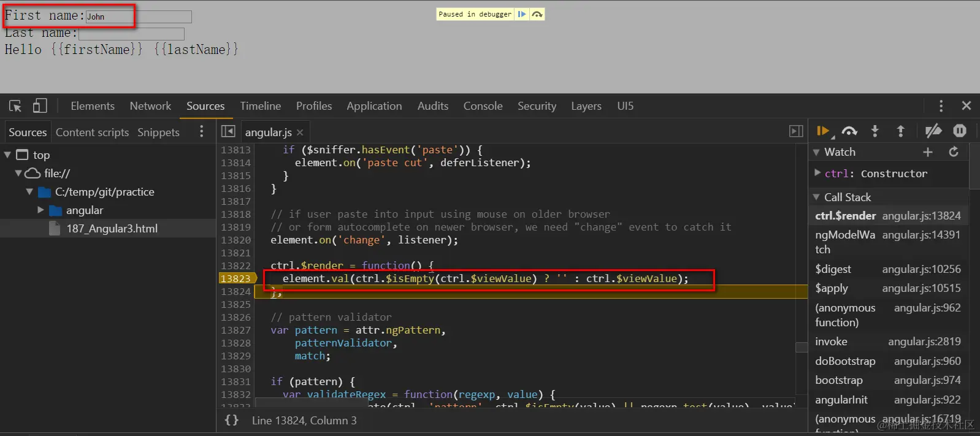Open DevTools customize three-dot menu
The width and height of the screenshot is (980, 436).
coord(941,106)
